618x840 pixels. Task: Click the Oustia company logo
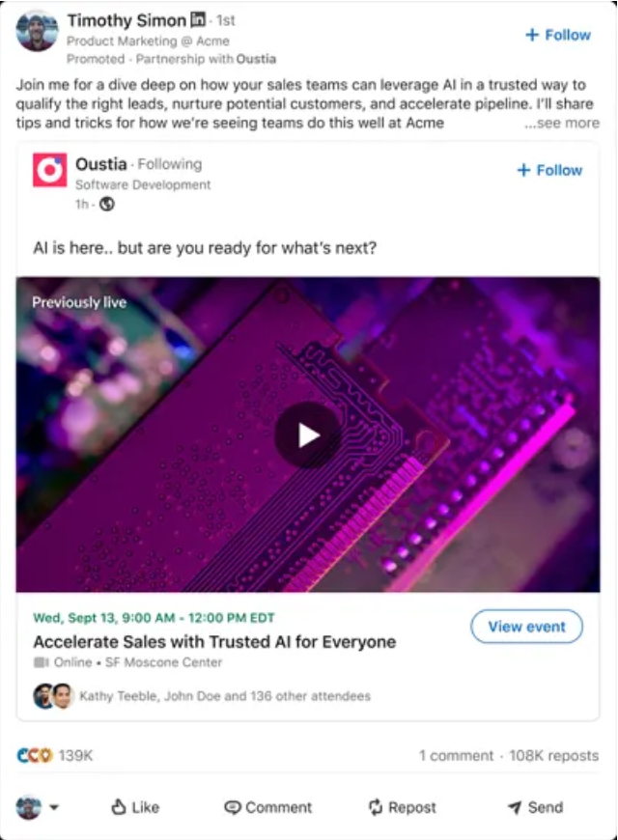tap(50, 170)
